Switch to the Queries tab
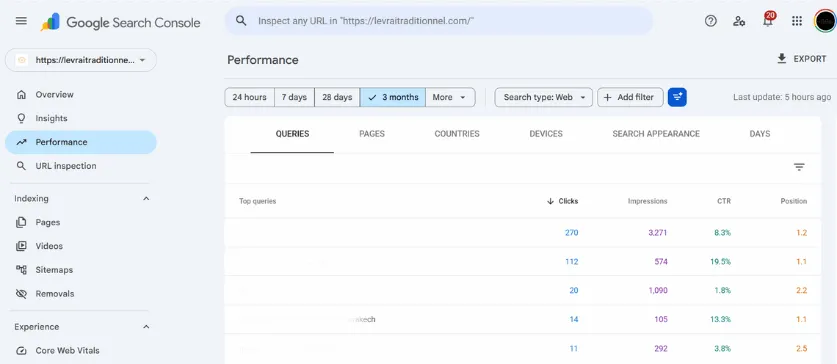Image resolution: width=837 pixels, height=364 pixels. pos(292,134)
